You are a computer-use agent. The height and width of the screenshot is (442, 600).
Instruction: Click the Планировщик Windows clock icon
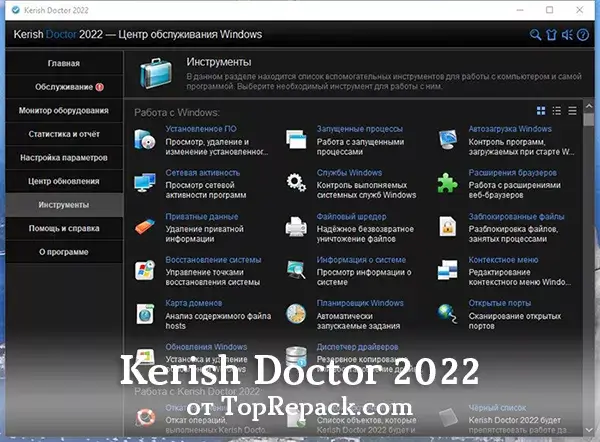pyautogui.click(x=296, y=314)
